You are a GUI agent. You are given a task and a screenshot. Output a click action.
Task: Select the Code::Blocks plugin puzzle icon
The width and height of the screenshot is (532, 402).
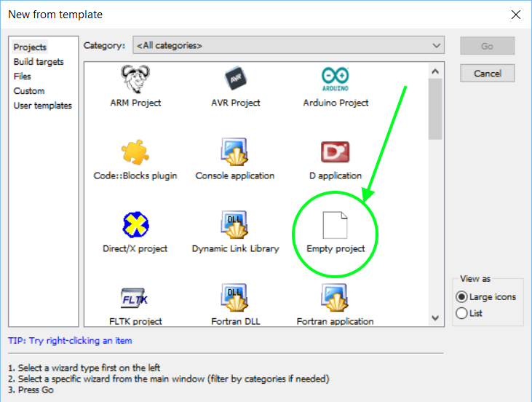(x=135, y=152)
